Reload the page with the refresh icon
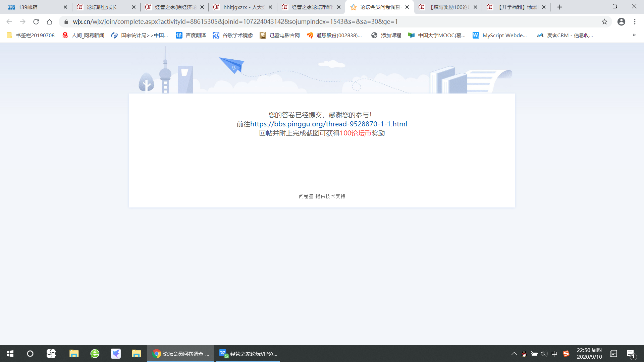 [36, 22]
